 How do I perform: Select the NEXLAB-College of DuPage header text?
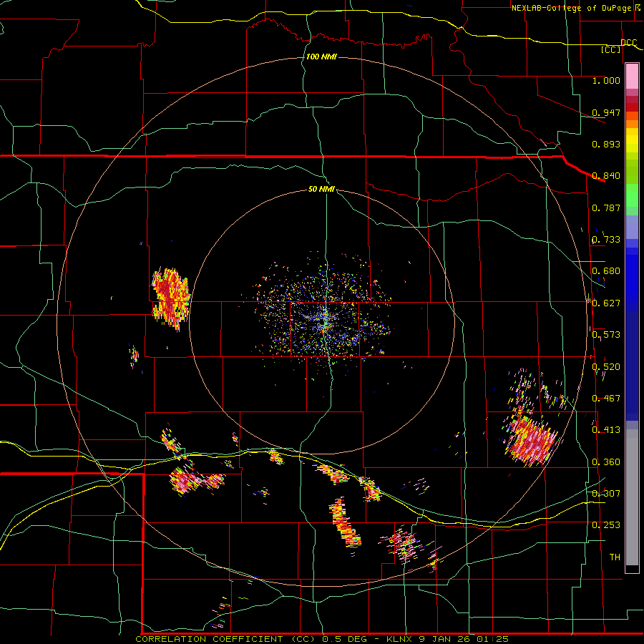(571, 8)
